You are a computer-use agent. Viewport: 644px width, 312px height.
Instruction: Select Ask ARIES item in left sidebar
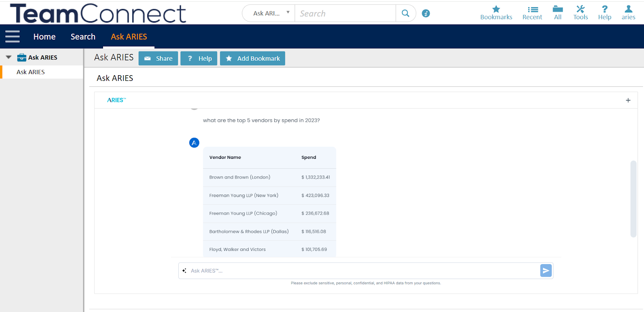31,72
